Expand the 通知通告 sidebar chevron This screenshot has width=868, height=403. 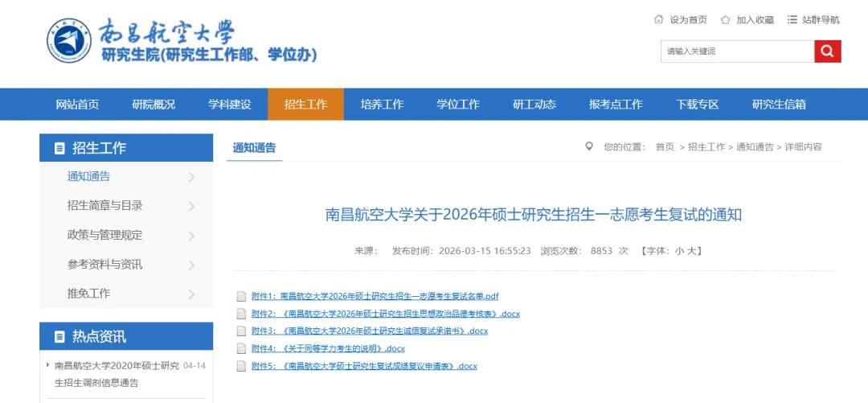pyautogui.click(x=191, y=178)
